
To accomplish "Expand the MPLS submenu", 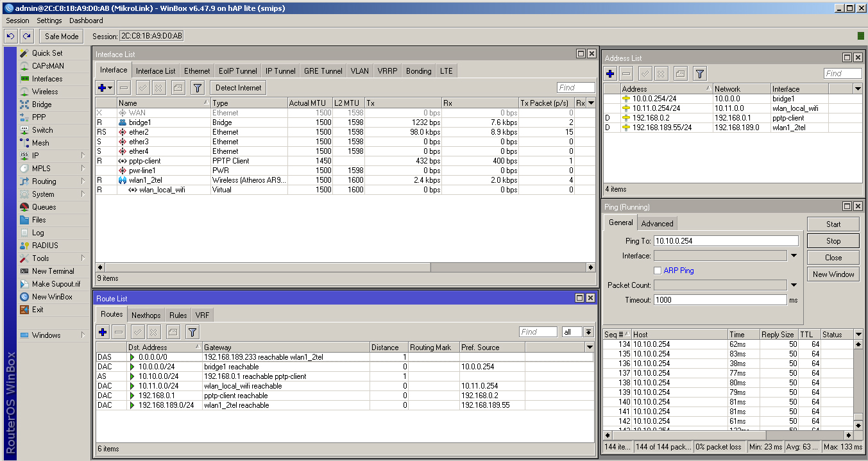I will click(83, 169).
